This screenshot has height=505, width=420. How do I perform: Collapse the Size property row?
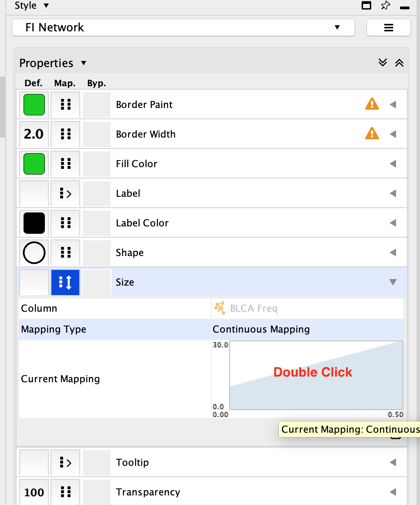click(x=393, y=282)
